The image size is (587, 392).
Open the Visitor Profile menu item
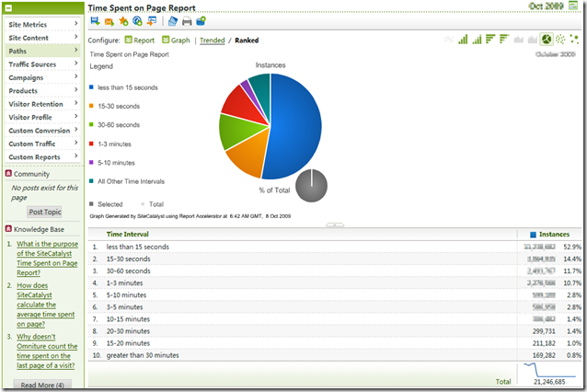[43, 118]
